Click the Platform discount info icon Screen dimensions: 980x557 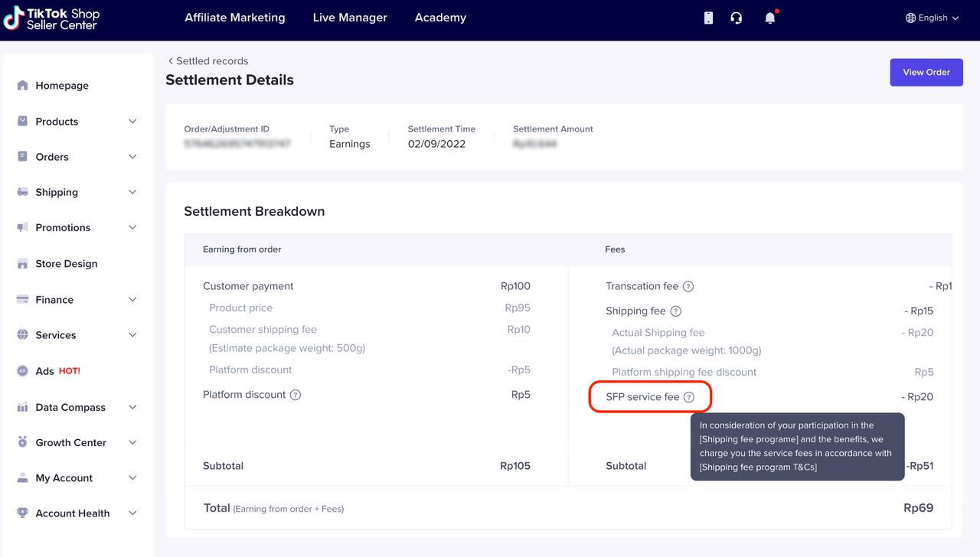click(x=296, y=395)
